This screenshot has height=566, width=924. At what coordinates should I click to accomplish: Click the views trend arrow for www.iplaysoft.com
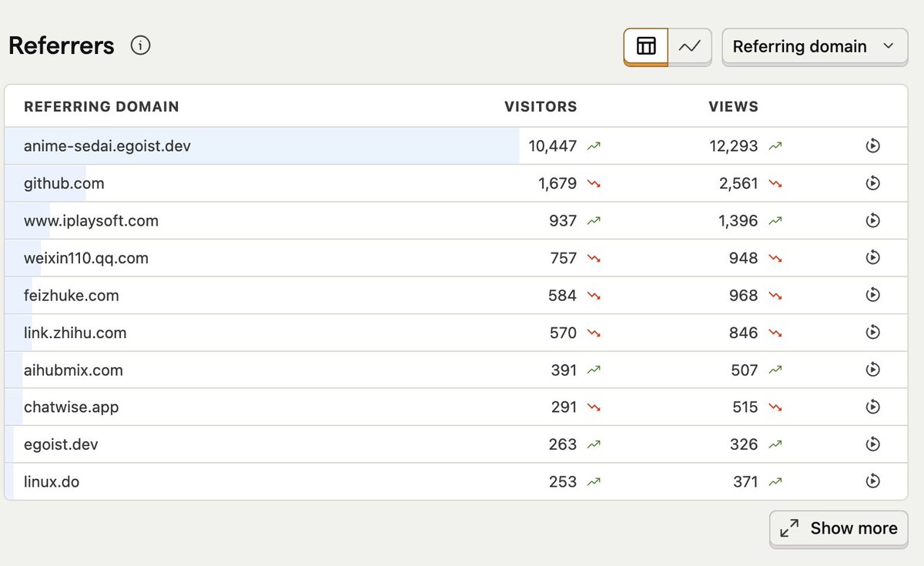click(775, 221)
